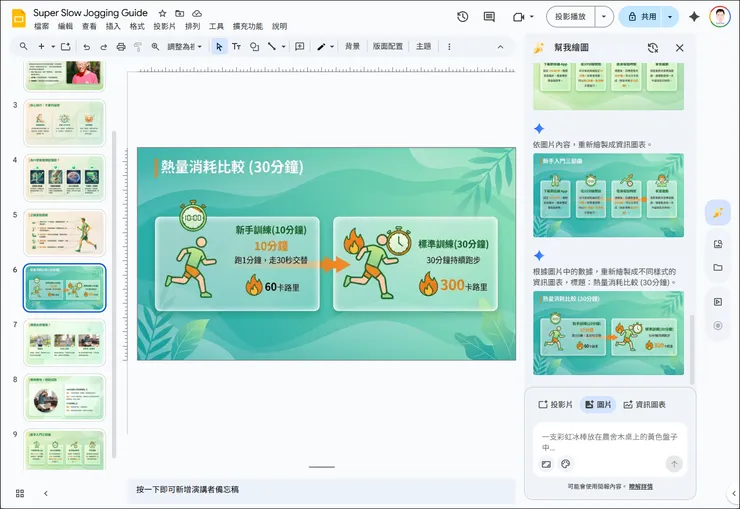Check the cloud save status icon
This screenshot has width=740, height=509.
pyautogui.click(x=197, y=13)
